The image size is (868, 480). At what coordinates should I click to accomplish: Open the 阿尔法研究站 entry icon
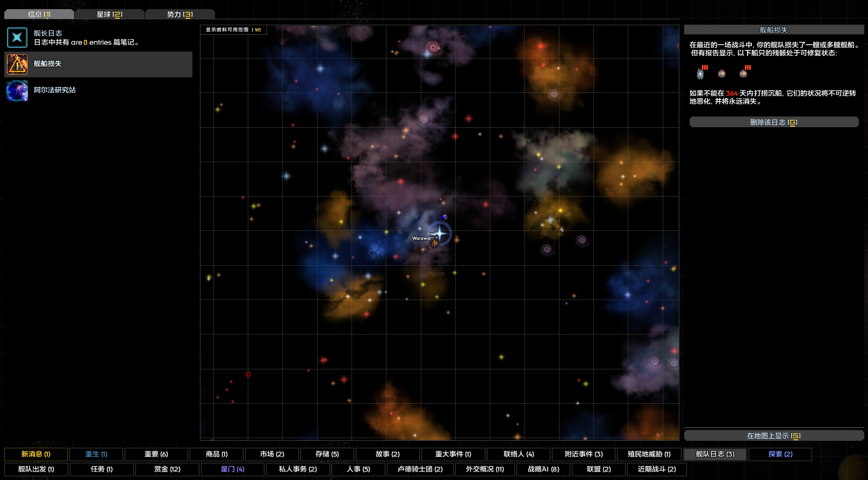(17, 91)
